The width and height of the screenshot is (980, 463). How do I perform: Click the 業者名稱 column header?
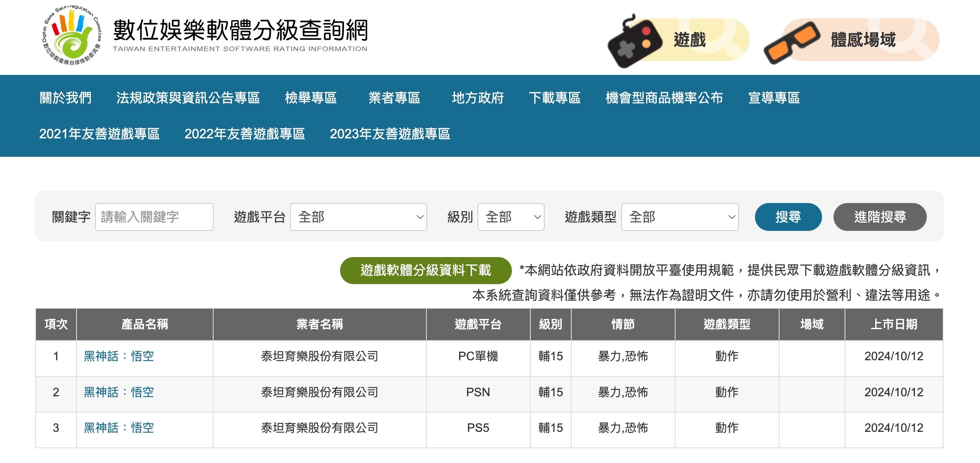tap(320, 324)
